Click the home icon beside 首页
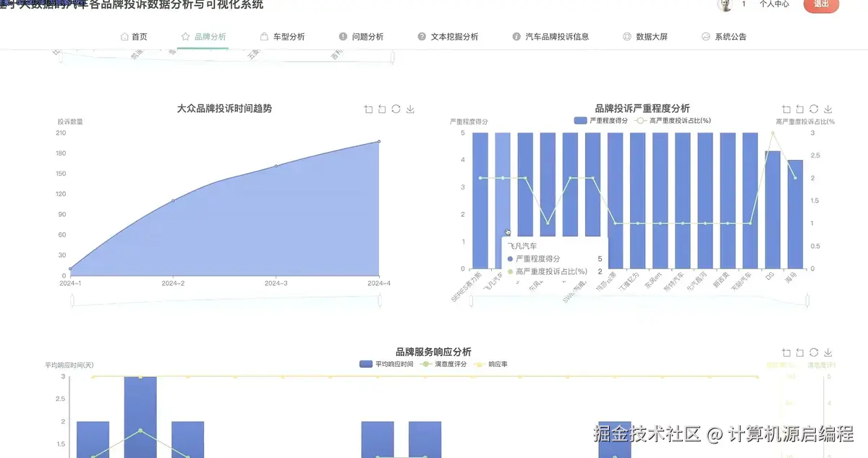The width and height of the screenshot is (868, 458). click(x=124, y=36)
